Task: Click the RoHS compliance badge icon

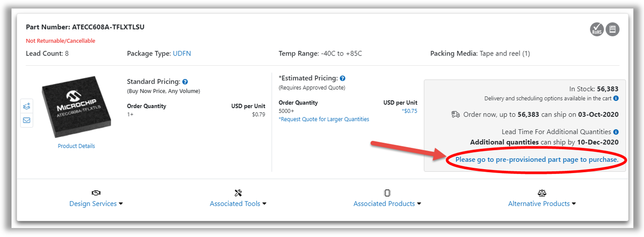Action: [597, 29]
